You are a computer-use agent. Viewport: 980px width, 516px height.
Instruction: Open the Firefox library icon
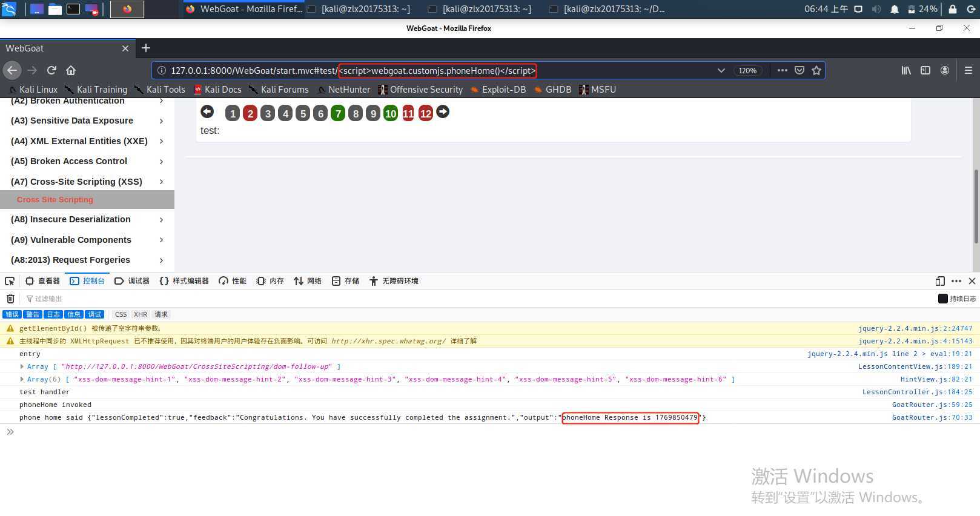tap(906, 70)
